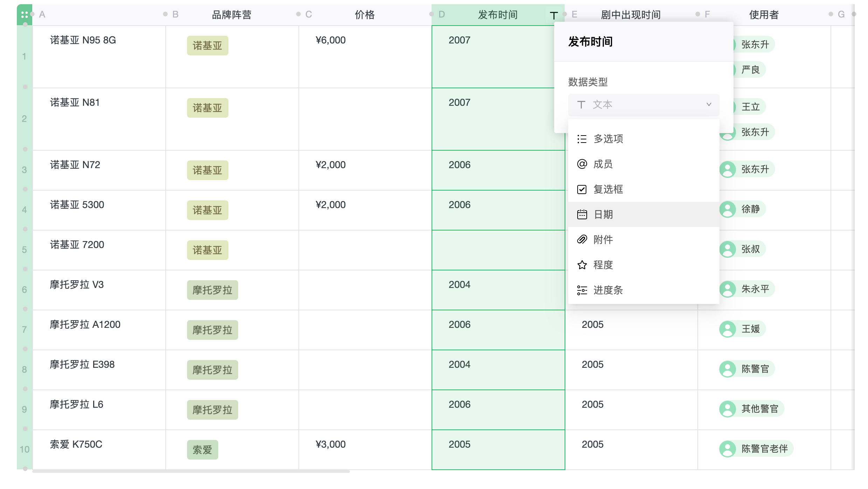
Task: Choose 进度条 data type
Action: [643, 290]
